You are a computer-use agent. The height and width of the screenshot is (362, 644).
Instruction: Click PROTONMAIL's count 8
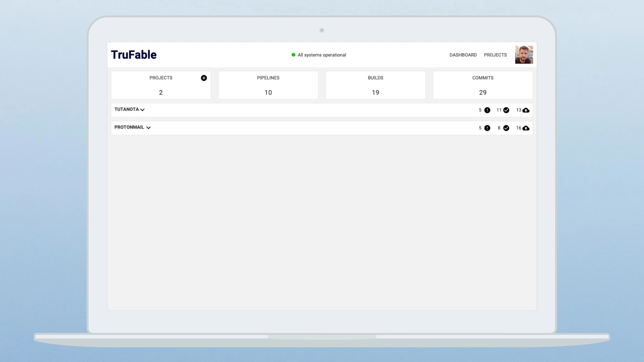click(x=499, y=128)
